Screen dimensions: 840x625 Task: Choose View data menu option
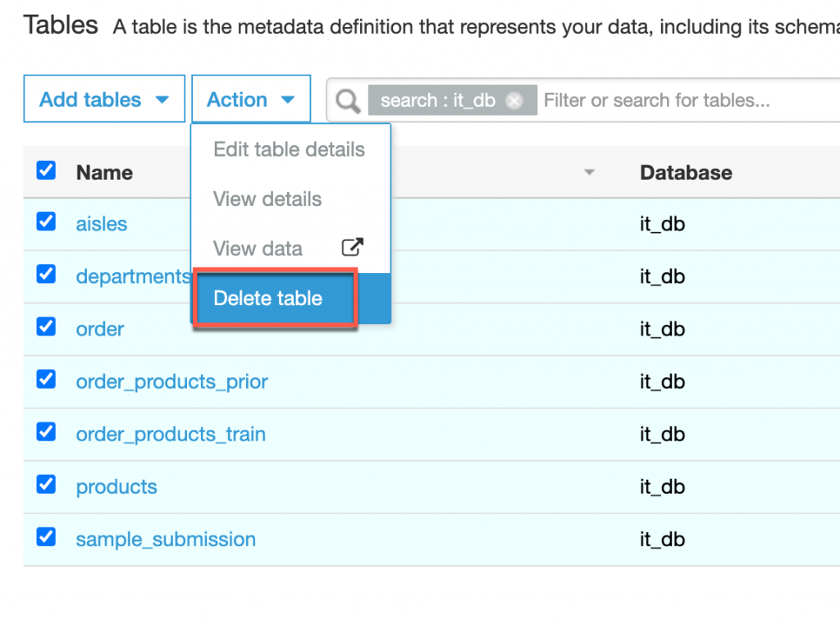(258, 249)
